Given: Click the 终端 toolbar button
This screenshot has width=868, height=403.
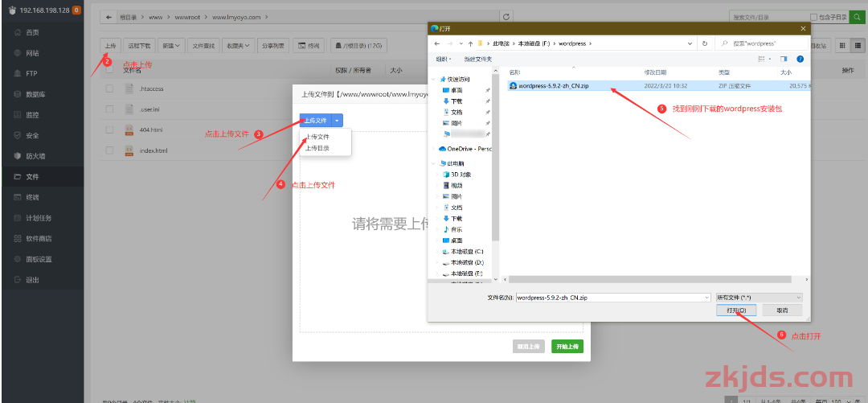Looking at the screenshot, I should click(309, 46).
